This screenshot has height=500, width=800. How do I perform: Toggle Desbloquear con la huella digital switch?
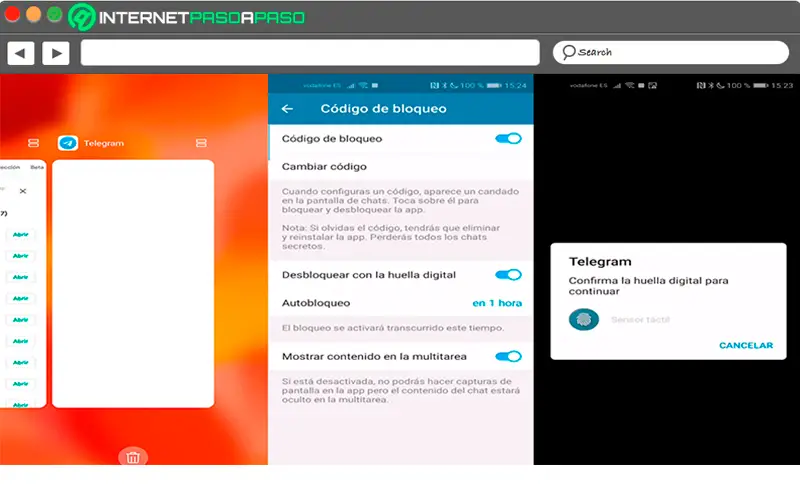(x=508, y=274)
